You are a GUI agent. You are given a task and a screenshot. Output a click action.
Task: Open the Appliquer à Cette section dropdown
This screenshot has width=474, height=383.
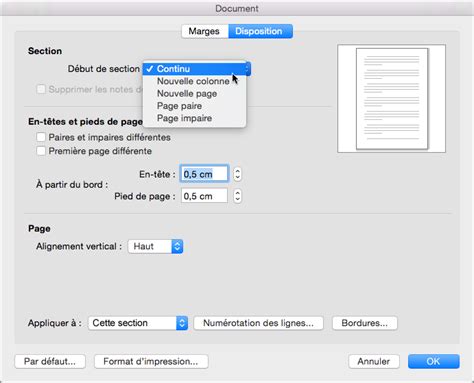(x=138, y=323)
